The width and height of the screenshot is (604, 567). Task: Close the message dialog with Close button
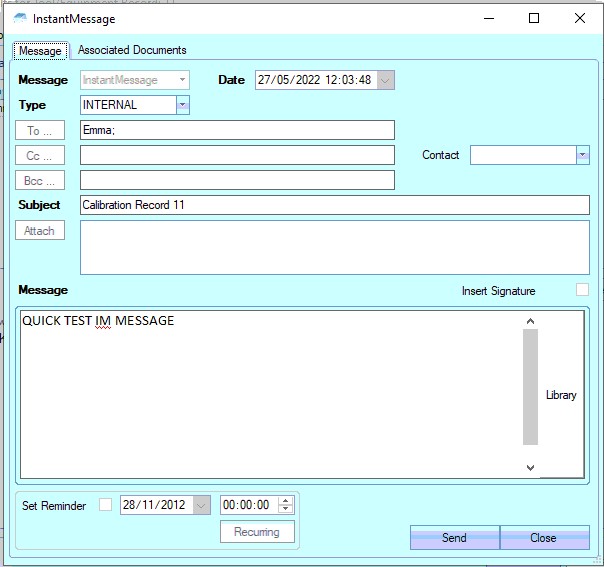point(543,538)
